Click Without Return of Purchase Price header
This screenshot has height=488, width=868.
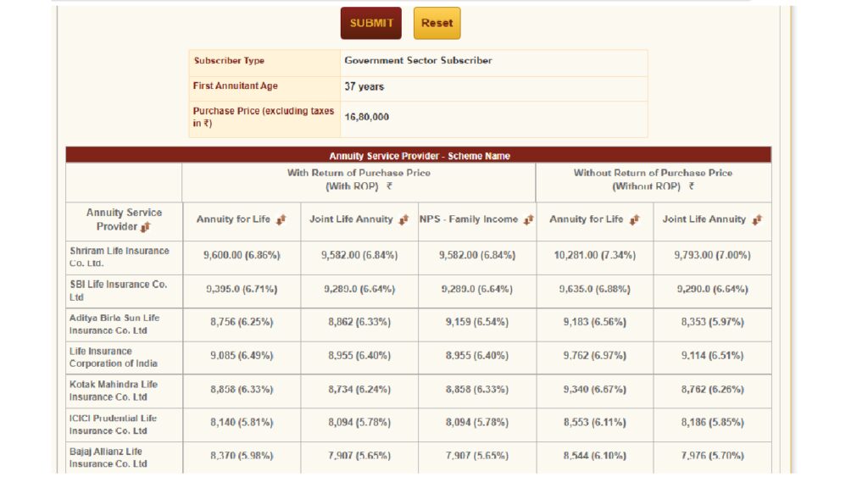(654, 180)
